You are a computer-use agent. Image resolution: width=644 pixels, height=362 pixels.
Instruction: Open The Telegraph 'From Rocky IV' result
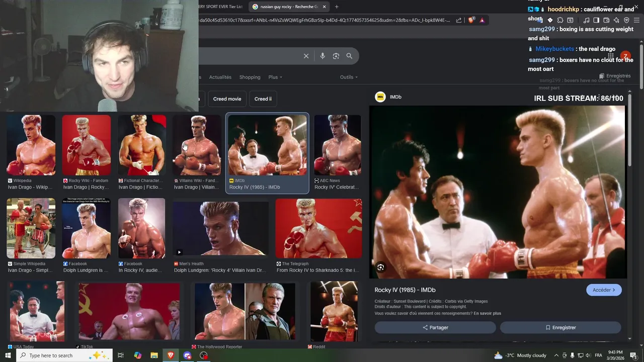tap(318, 228)
